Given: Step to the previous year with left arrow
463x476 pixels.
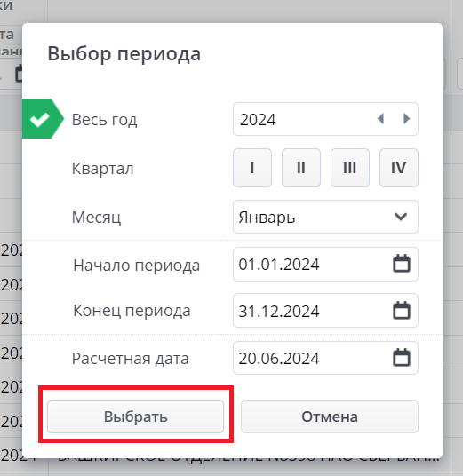Looking at the screenshot, I should coord(380,119).
